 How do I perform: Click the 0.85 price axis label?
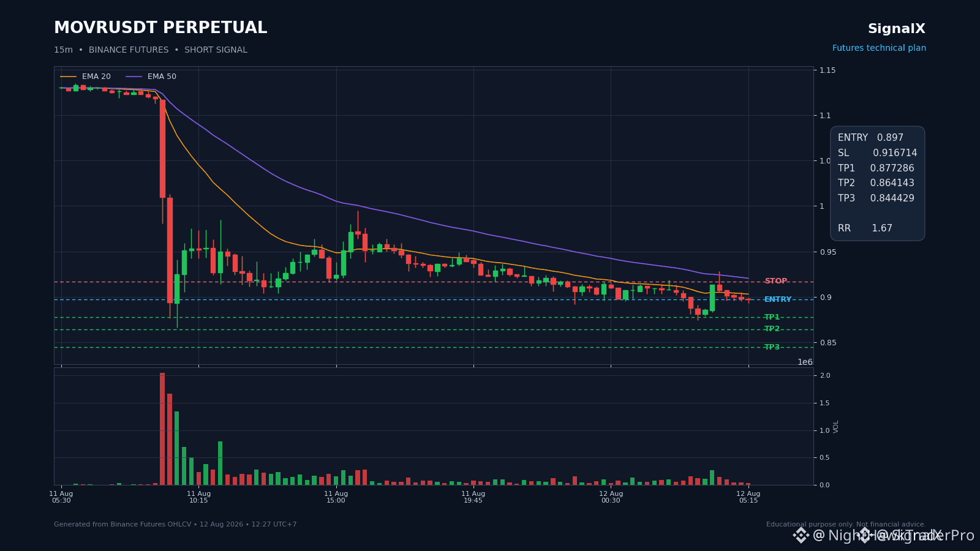pyautogui.click(x=827, y=343)
